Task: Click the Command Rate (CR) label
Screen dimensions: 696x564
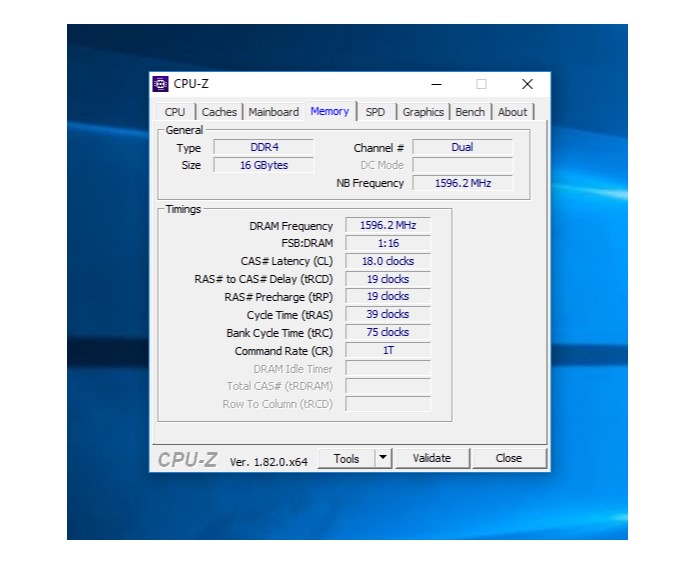Action: [x=284, y=351]
